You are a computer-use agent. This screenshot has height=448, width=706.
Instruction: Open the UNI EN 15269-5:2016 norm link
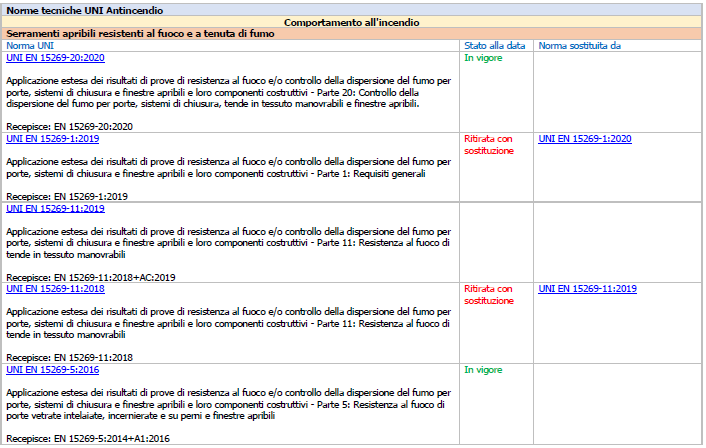point(53,370)
